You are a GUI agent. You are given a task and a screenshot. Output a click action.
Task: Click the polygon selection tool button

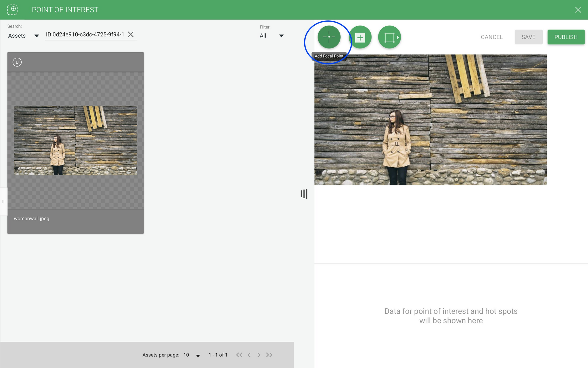point(389,37)
